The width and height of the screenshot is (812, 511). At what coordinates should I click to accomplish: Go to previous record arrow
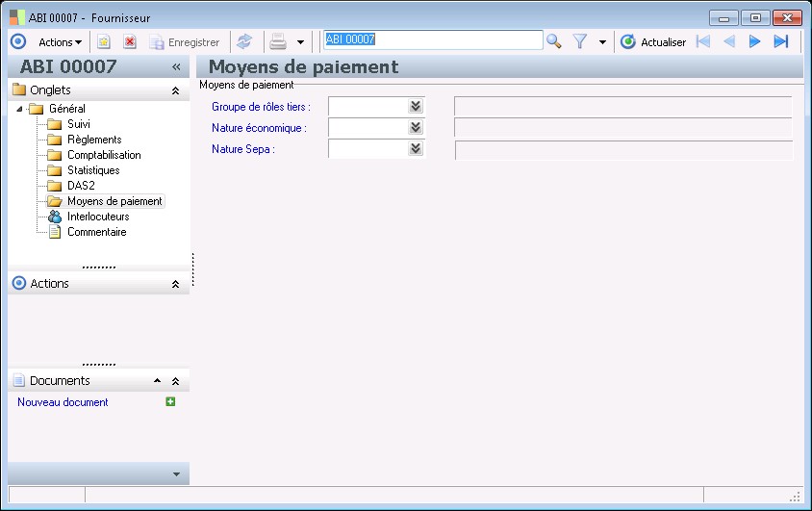coord(729,41)
